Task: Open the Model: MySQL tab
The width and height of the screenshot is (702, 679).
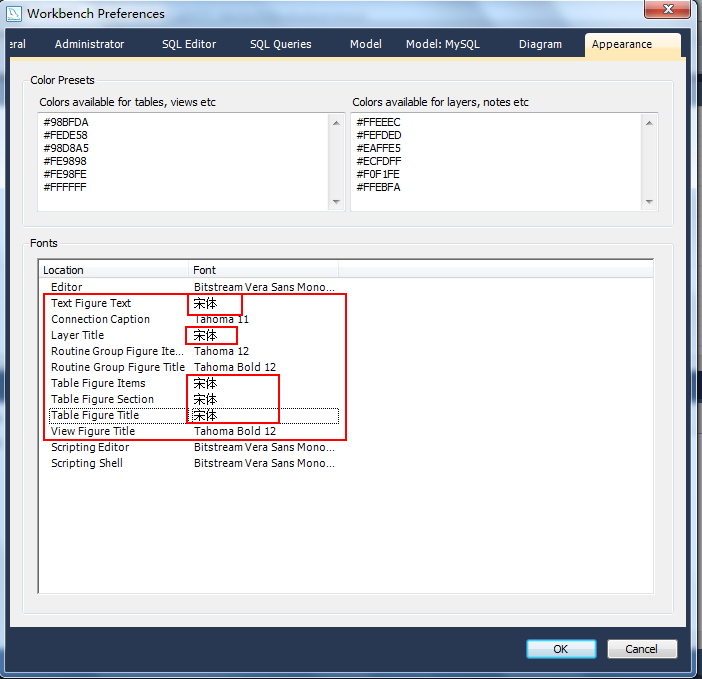Action: pos(443,44)
